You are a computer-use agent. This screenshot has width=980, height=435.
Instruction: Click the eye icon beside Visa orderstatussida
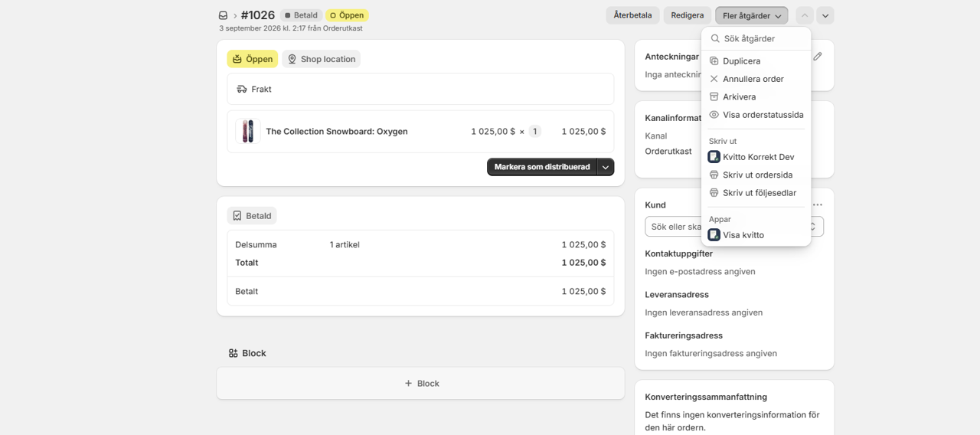(x=714, y=115)
